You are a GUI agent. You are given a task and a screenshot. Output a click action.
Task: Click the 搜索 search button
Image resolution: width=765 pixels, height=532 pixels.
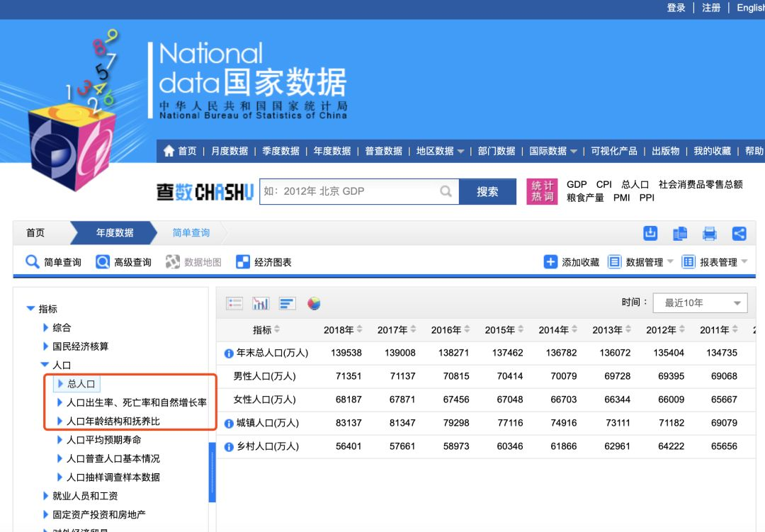487,192
